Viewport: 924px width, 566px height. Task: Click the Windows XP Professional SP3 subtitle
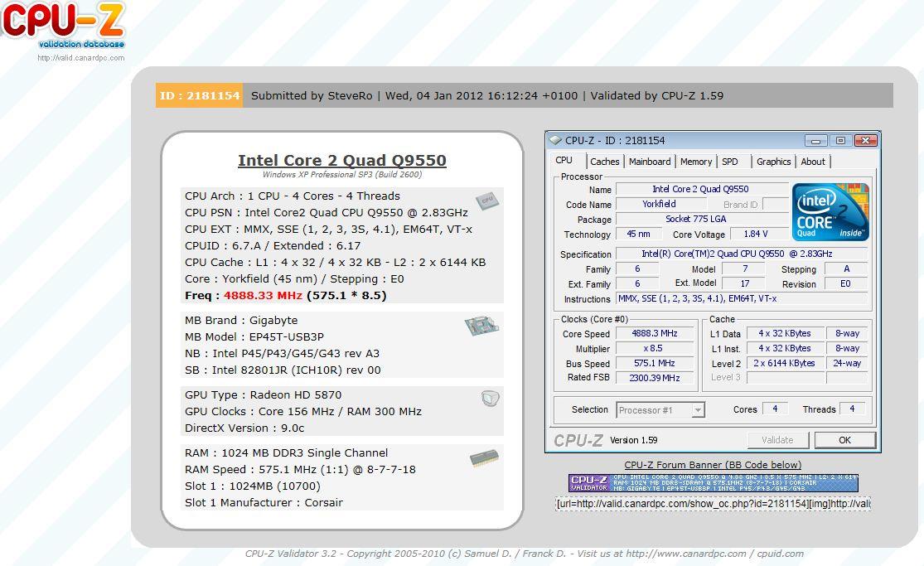click(341, 175)
